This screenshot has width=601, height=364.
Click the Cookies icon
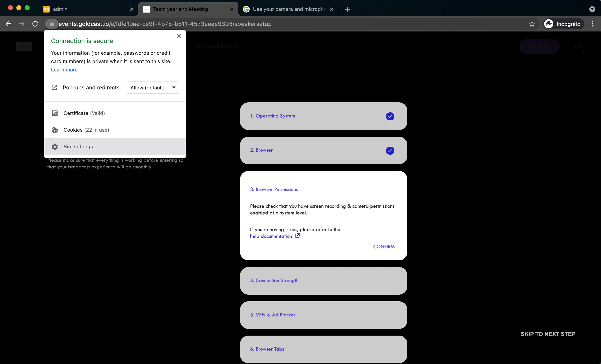point(55,130)
